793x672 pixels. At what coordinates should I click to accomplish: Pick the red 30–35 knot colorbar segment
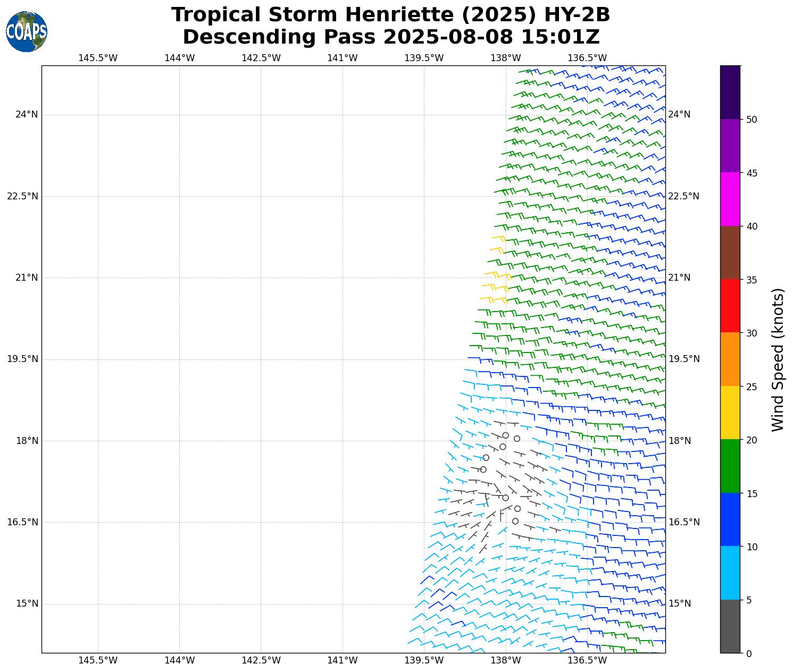pos(730,306)
